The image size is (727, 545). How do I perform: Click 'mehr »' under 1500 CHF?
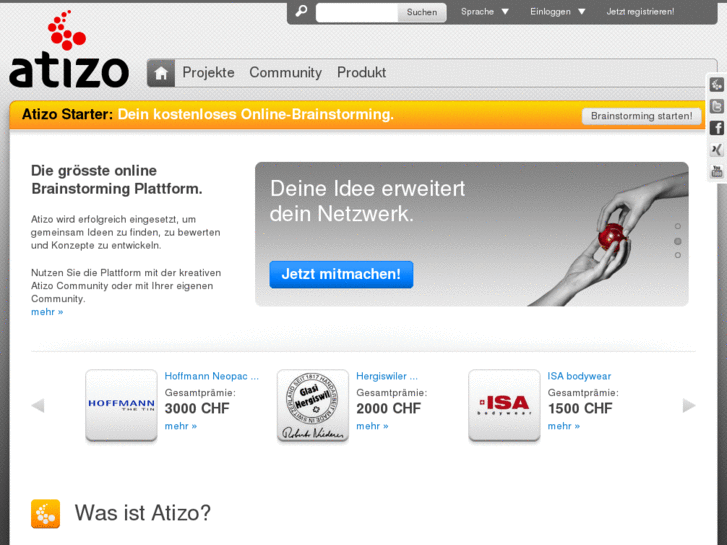[564, 426]
